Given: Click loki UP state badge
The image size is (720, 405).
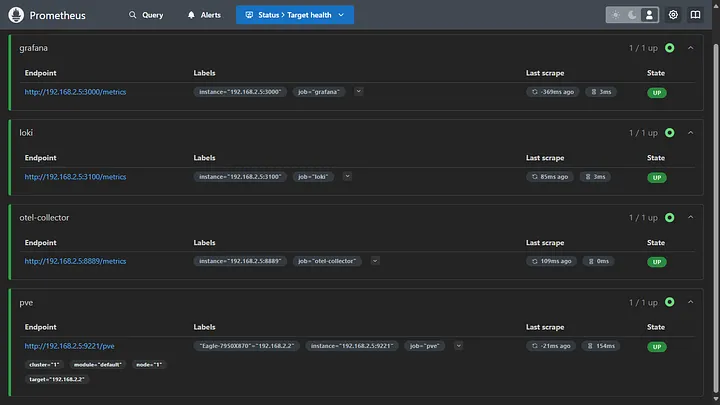Looking at the screenshot, I should click(657, 178).
